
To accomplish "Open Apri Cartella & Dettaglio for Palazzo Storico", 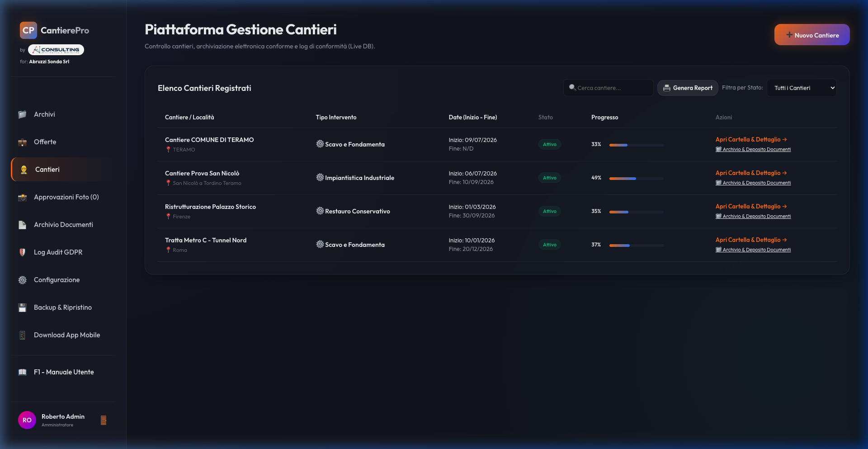I will [751, 207].
